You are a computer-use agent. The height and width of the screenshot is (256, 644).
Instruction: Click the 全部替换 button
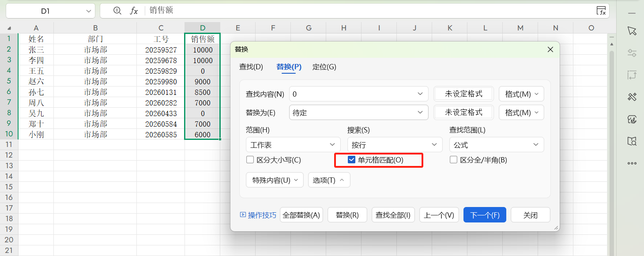pos(301,215)
